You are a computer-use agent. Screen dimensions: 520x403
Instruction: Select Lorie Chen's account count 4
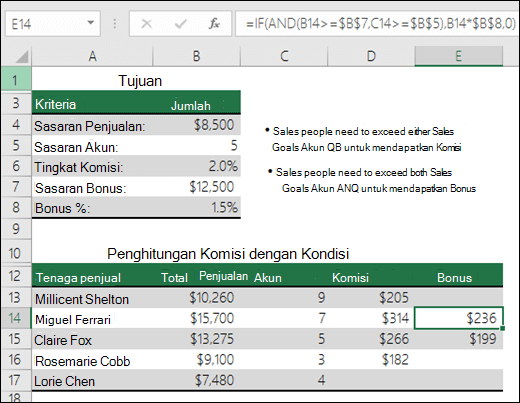click(x=284, y=380)
